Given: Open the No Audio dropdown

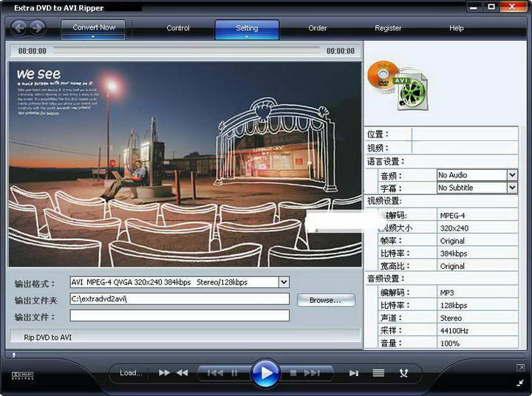Looking at the screenshot, I should click(x=512, y=175).
